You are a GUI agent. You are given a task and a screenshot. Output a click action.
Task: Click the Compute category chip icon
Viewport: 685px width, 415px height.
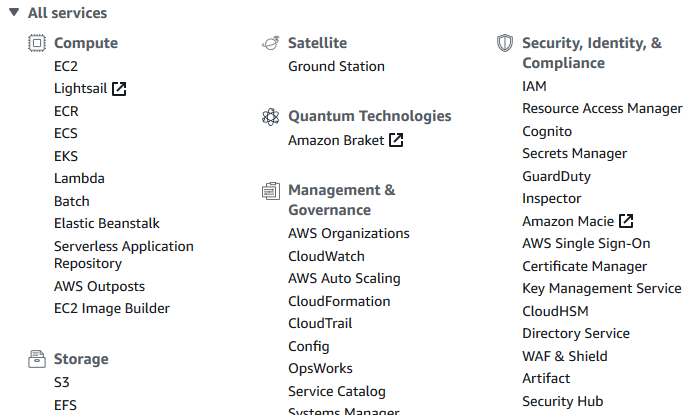coord(37,43)
